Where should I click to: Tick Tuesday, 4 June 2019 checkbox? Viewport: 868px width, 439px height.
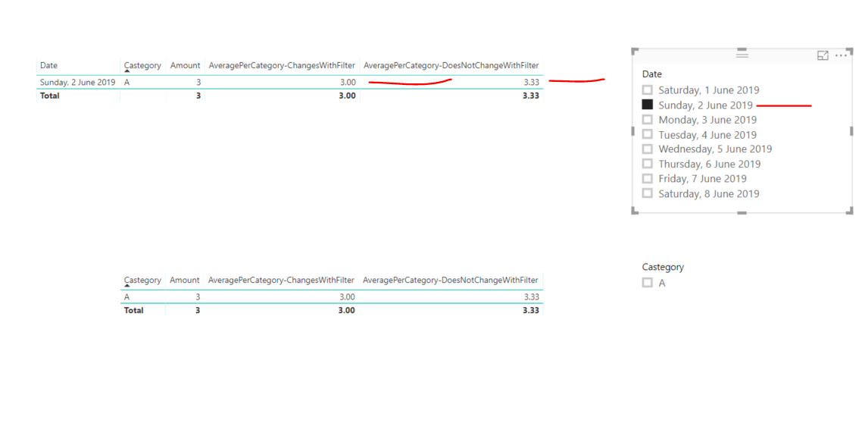point(647,134)
